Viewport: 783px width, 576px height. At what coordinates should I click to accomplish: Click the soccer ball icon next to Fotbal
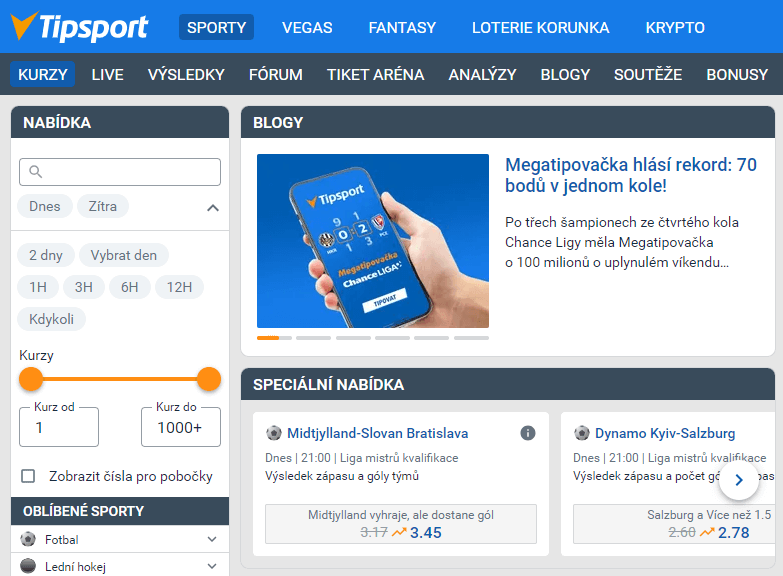[x=28, y=539]
